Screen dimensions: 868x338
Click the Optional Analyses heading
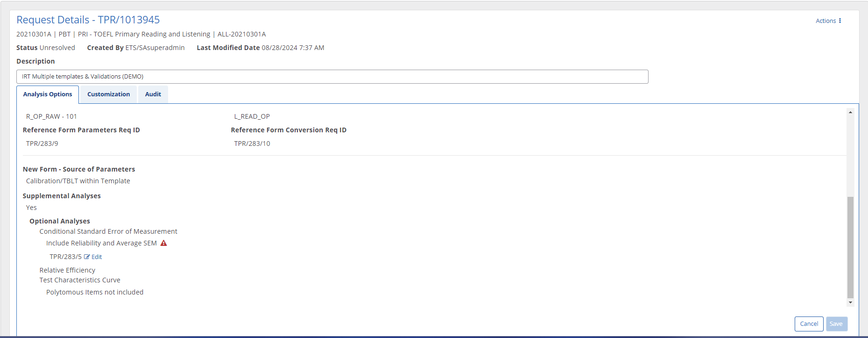coord(60,221)
